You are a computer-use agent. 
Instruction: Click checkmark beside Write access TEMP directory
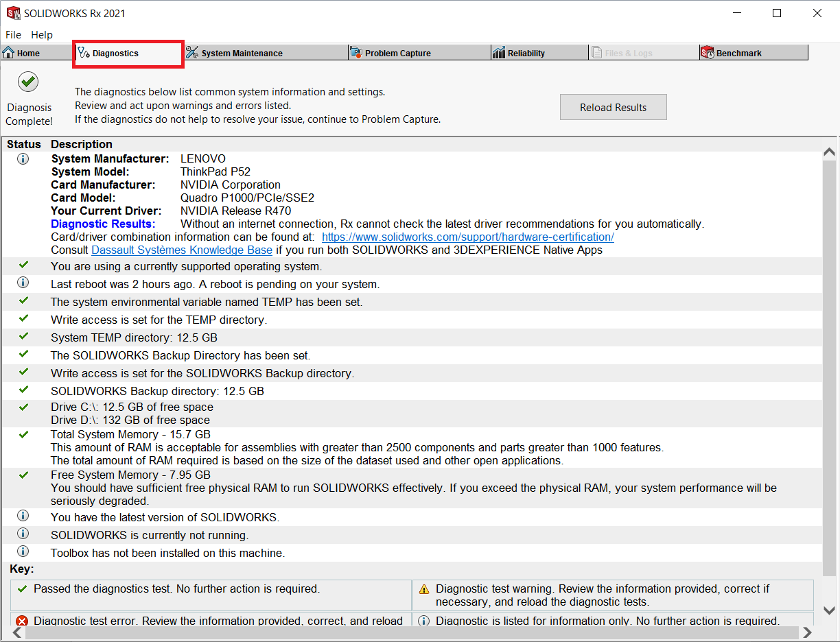click(x=23, y=319)
